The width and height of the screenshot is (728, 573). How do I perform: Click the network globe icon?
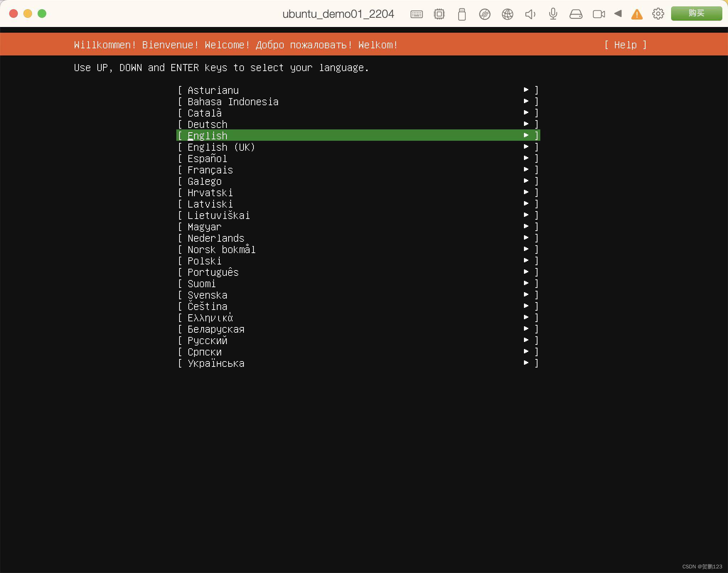[507, 14]
